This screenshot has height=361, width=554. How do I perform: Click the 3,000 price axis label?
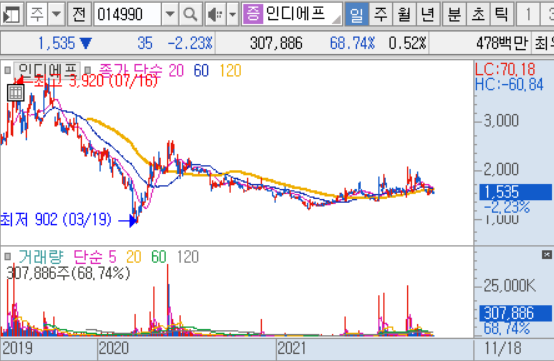pos(501,121)
